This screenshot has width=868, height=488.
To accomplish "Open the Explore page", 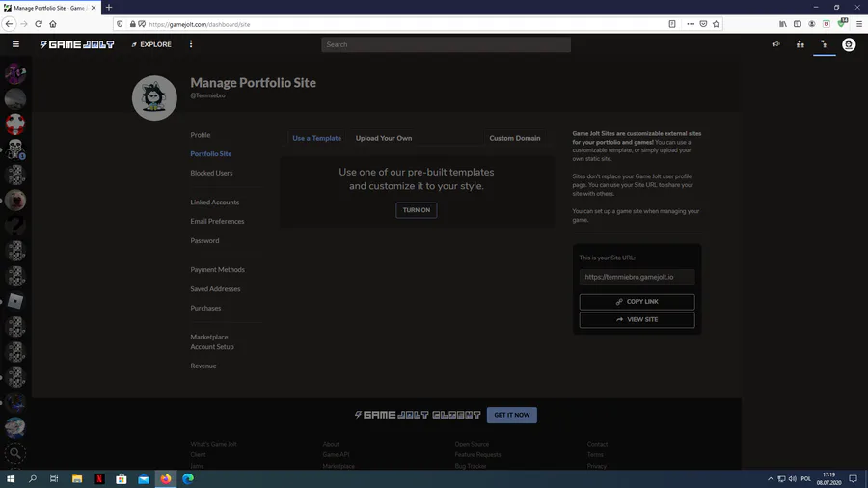I will [151, 44].
